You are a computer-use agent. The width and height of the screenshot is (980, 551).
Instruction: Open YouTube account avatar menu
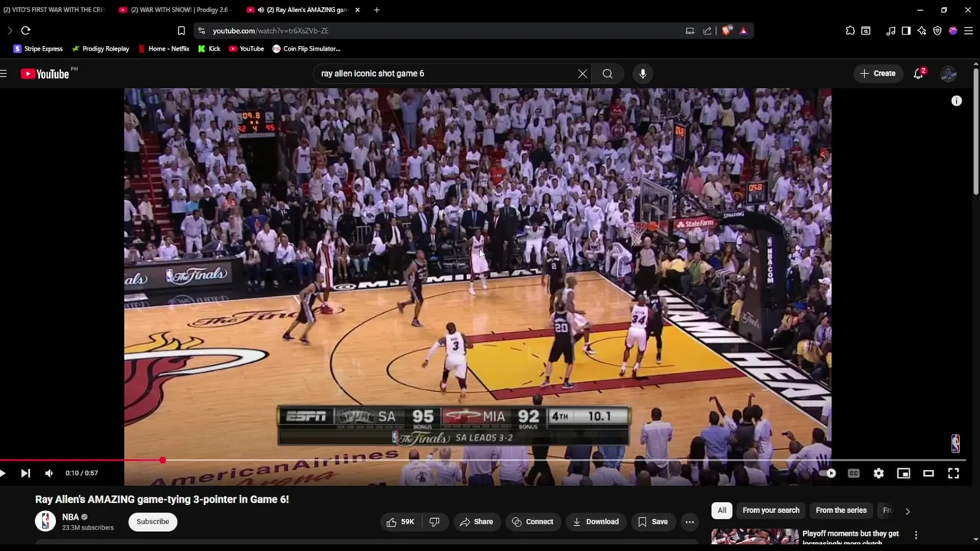tap(949, 73)
